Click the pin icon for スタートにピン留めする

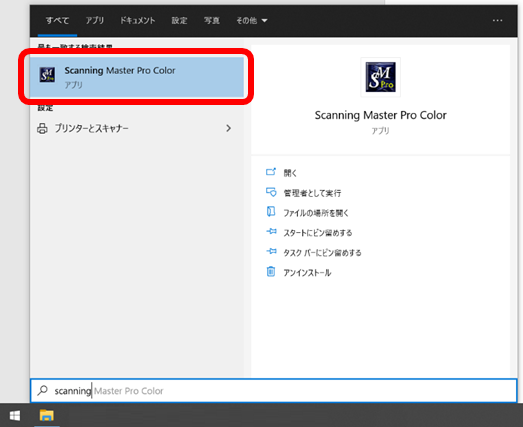point(271,231)
